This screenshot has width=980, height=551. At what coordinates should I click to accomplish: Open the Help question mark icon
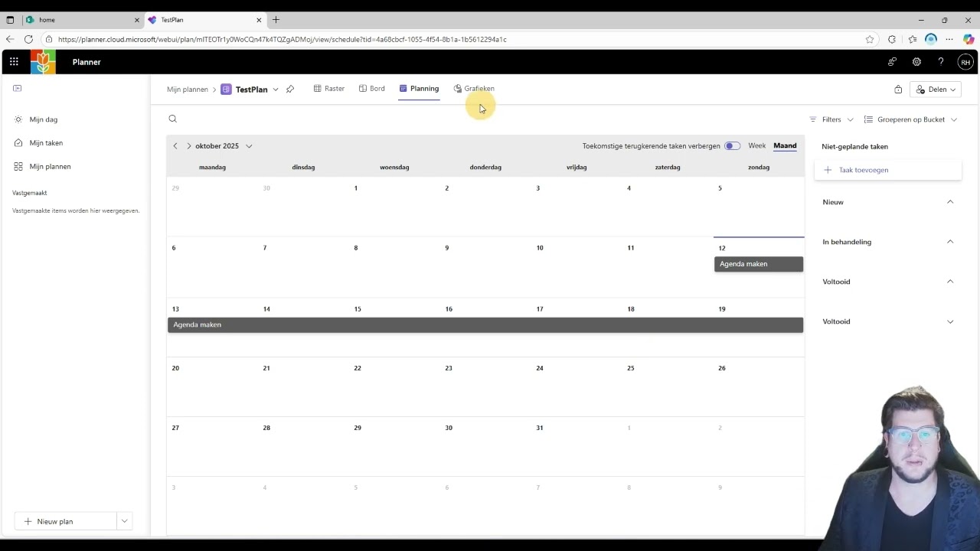[941, 62]
